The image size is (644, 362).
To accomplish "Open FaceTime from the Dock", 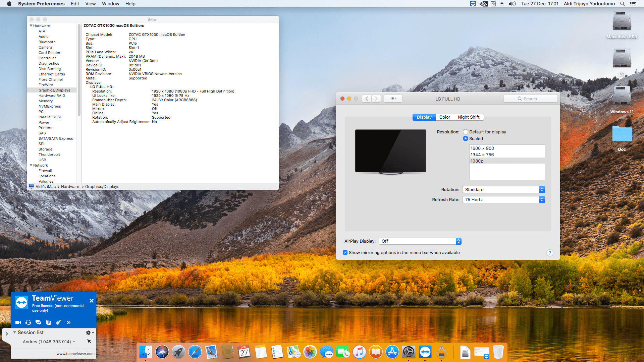I will pyautogui.click(x=343, y=352).
